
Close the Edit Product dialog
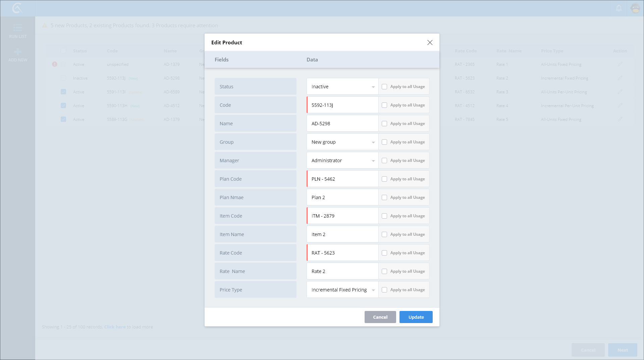pyautogui.click(x=430, y=42)
